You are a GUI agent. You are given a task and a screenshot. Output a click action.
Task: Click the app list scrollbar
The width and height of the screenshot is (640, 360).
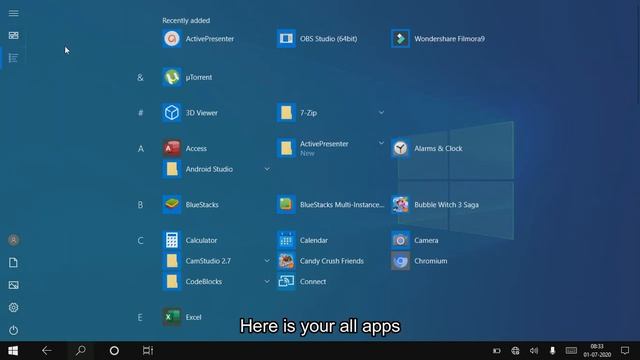pos(638,53)
